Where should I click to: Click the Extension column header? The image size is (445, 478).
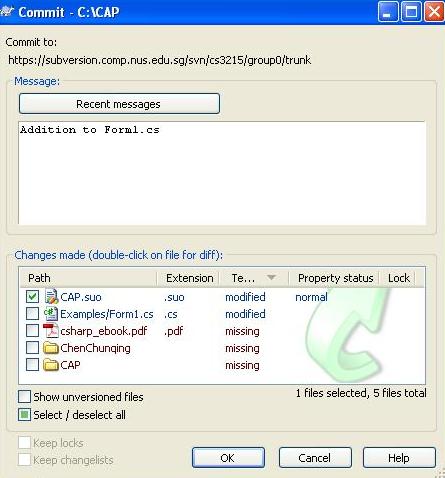pyautogui.click(x=188, y=278)
